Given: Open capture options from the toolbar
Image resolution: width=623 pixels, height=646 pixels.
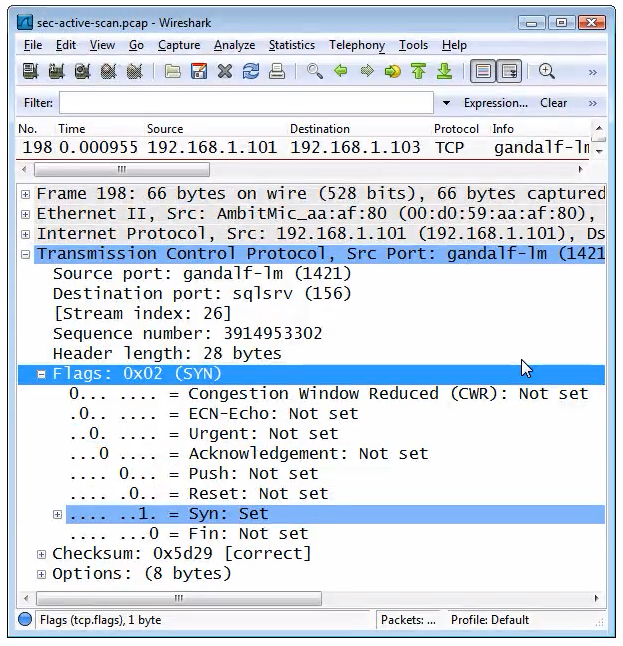Looking at the screenshot, I should click(56, 71).
